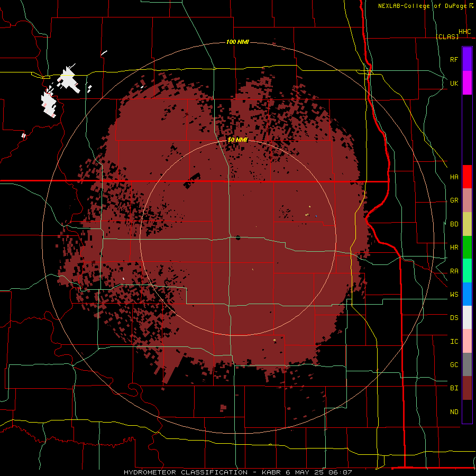
Task: Click the BI dark red legend swatch
Action: click(x=467, y=388)
